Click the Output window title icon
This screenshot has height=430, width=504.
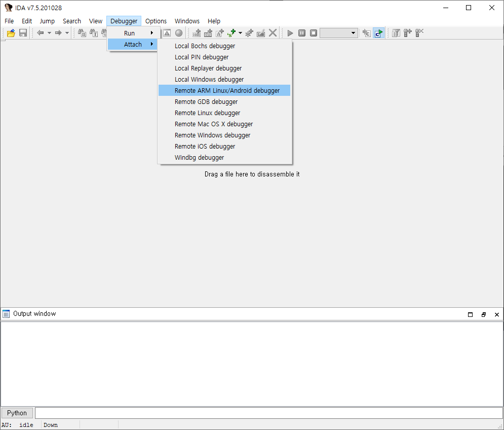tap(6, 314)
